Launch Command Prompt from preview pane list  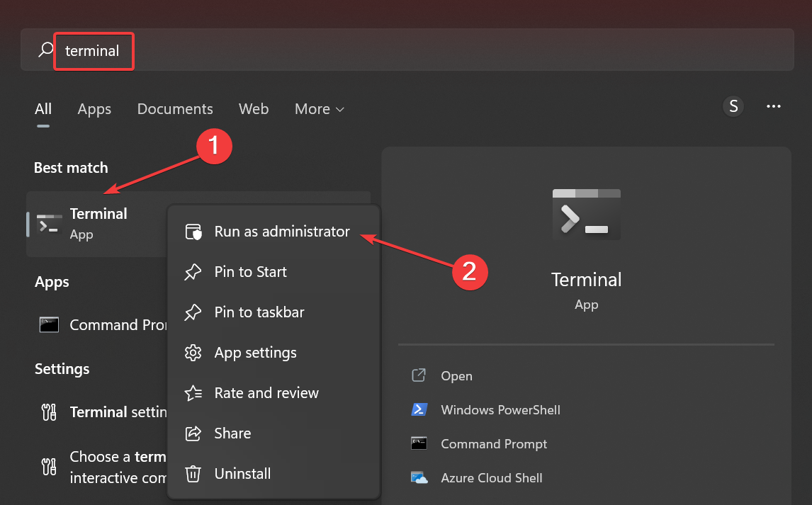click(x=494, y=444)
